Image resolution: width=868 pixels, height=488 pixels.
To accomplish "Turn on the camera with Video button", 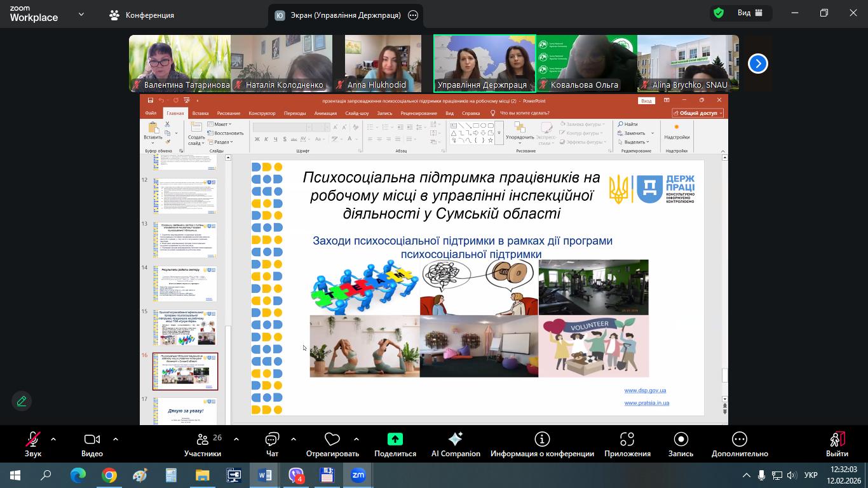I will click(x=92, y=444).
